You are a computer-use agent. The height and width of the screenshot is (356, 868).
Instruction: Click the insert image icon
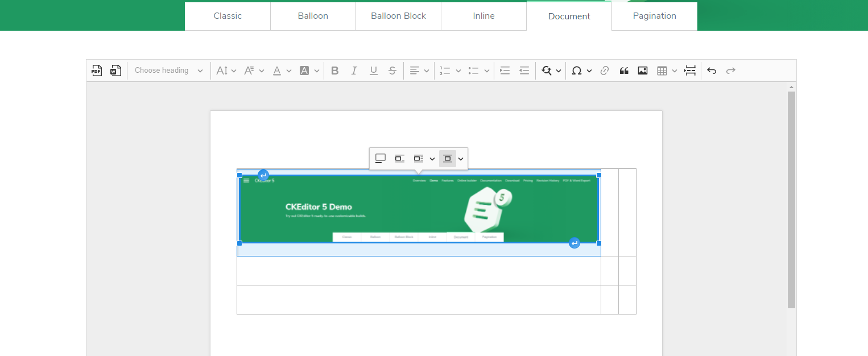tap(643, 71)
